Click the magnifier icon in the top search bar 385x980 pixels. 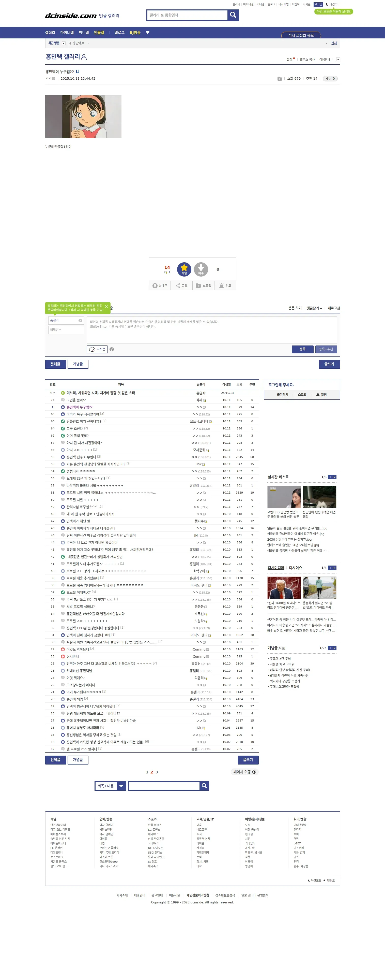[x=233, y=15]
